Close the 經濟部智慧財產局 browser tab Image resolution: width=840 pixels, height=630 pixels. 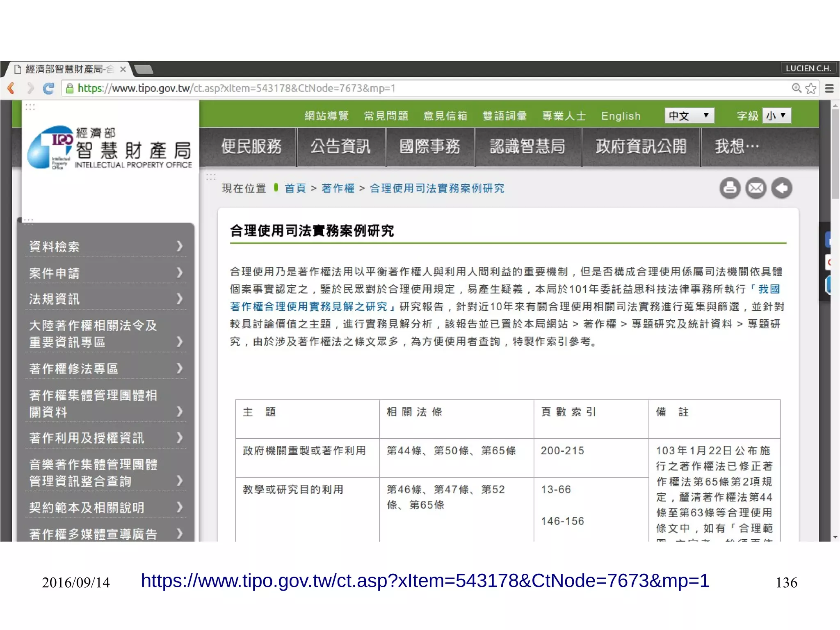[123, 69]
